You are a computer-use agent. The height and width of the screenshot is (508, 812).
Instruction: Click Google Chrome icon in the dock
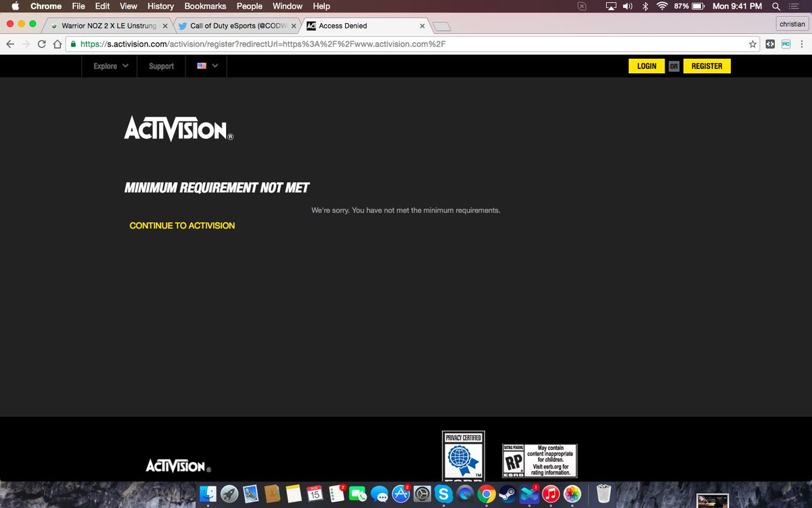[486, 494]
